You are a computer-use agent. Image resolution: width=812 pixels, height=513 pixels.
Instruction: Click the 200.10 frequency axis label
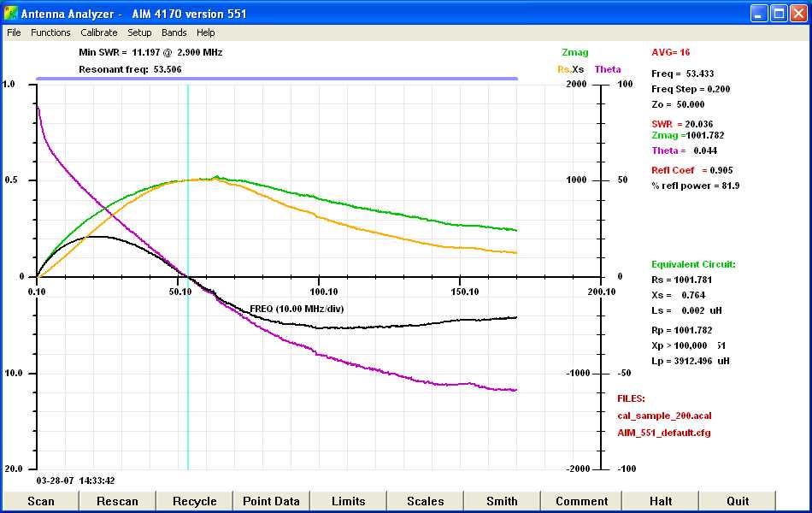click(x=602, y=292)
